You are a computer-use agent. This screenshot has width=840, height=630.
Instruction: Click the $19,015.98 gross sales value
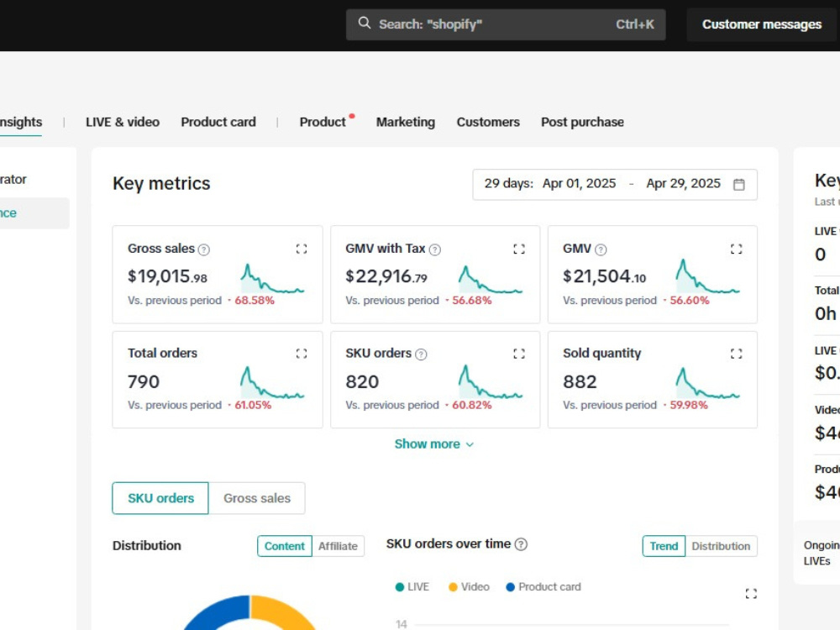[x=167, y=276]
